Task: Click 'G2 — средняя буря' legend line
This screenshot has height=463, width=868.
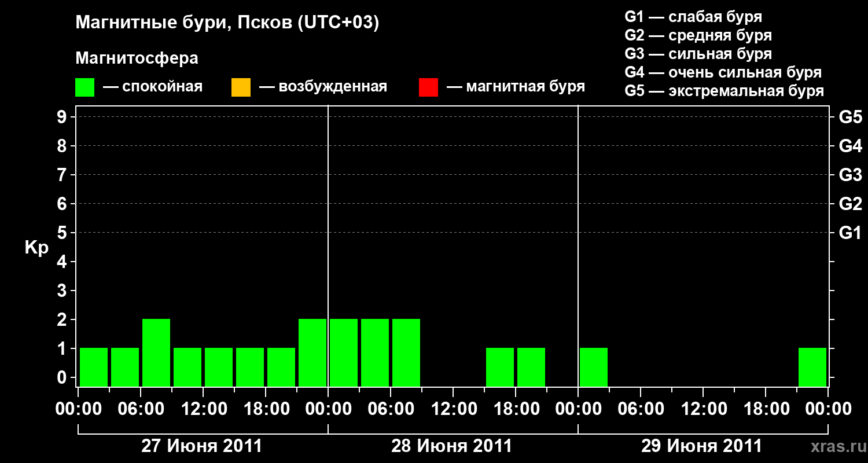Action: [x=698, y=35]
